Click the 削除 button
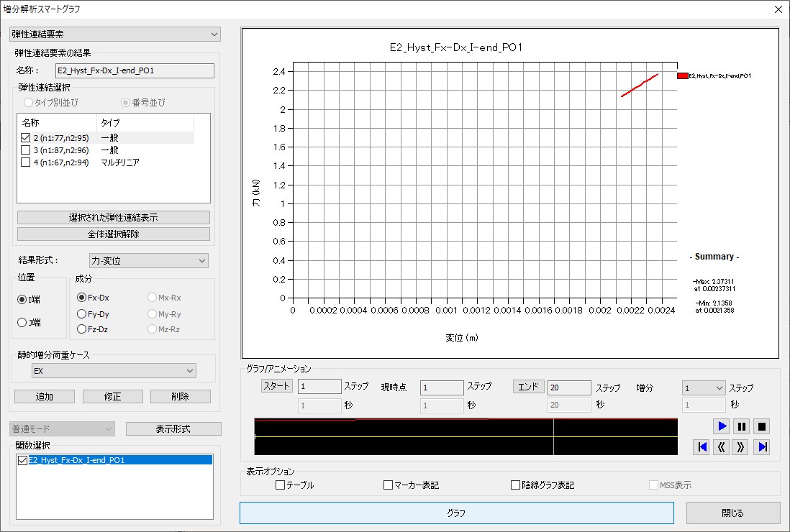 click(x=180, y=397)
